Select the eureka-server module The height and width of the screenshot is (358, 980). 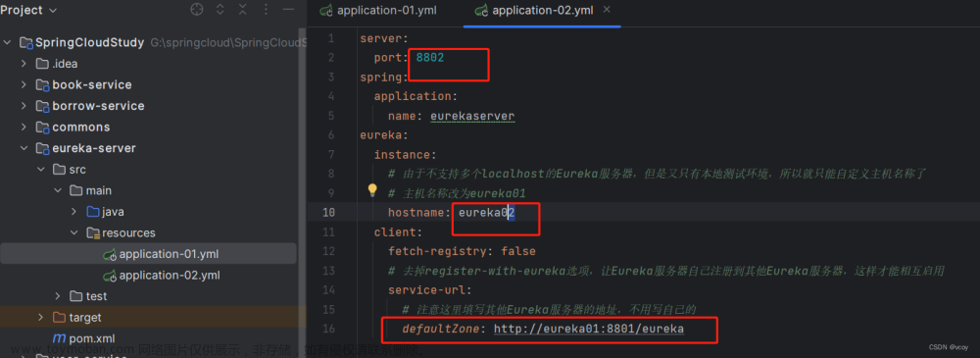94,148
